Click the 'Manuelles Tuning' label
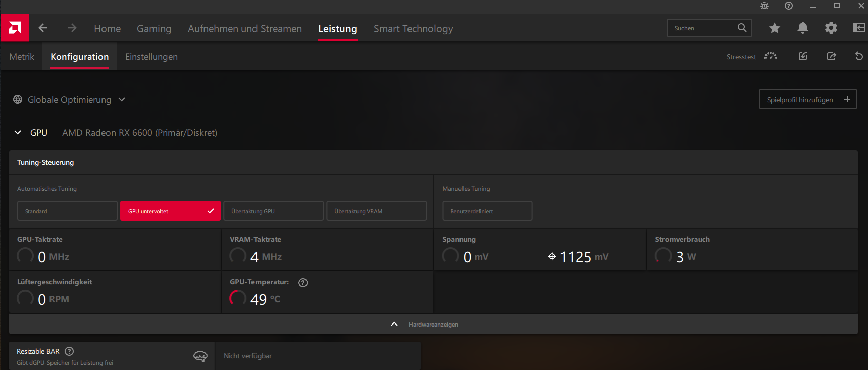Image resolution: width=868 pixels, height=370 pixels. [x=466, y=189]
